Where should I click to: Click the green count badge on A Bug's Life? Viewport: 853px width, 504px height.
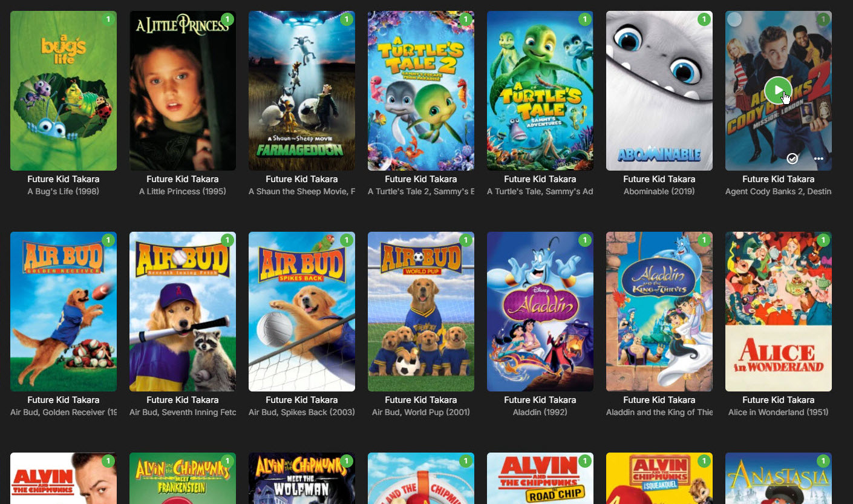108,19
